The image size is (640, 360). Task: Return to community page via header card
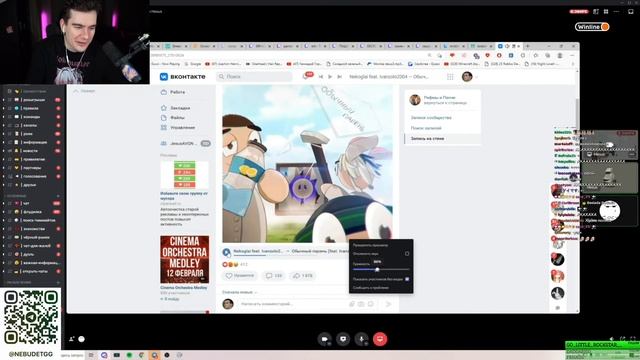(442, 100)
